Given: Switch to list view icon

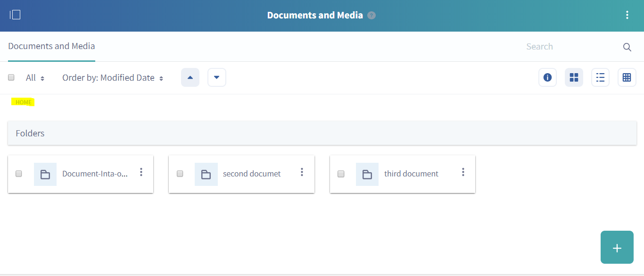Looking at the screenshot, I should click(600, 78).
